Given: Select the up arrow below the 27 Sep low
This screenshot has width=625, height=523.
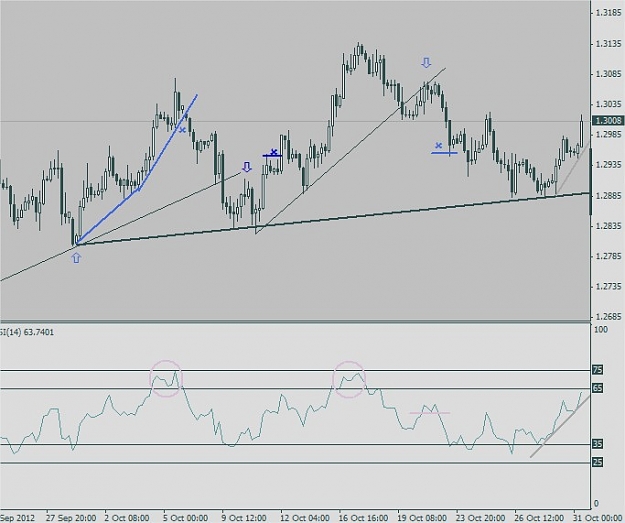Looking at the screenshot, I should tap(76, 259).
